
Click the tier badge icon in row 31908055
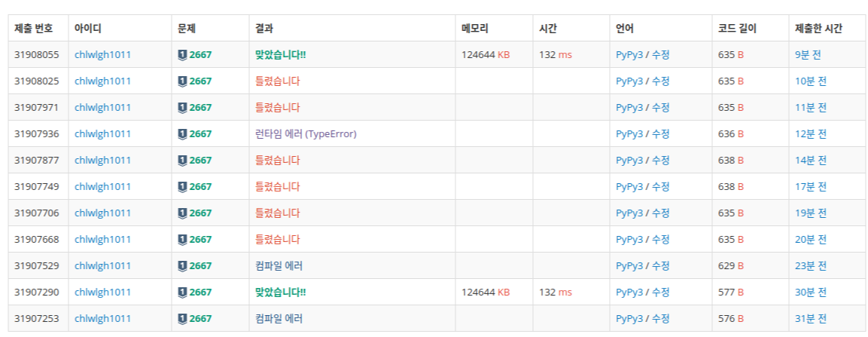point(182,54)
